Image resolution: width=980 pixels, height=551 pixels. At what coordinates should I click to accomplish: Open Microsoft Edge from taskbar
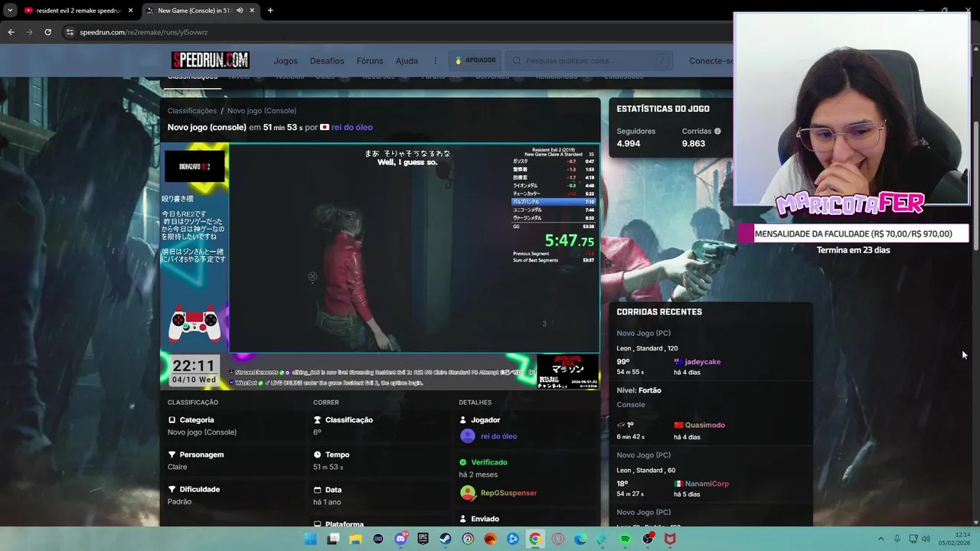click(x=580, y=539)
